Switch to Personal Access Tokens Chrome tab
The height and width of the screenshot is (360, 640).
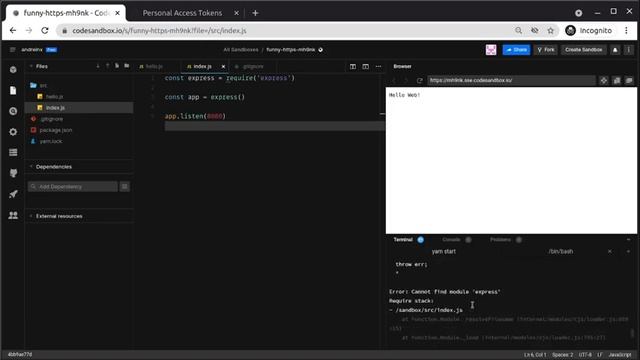coord(182,13)
